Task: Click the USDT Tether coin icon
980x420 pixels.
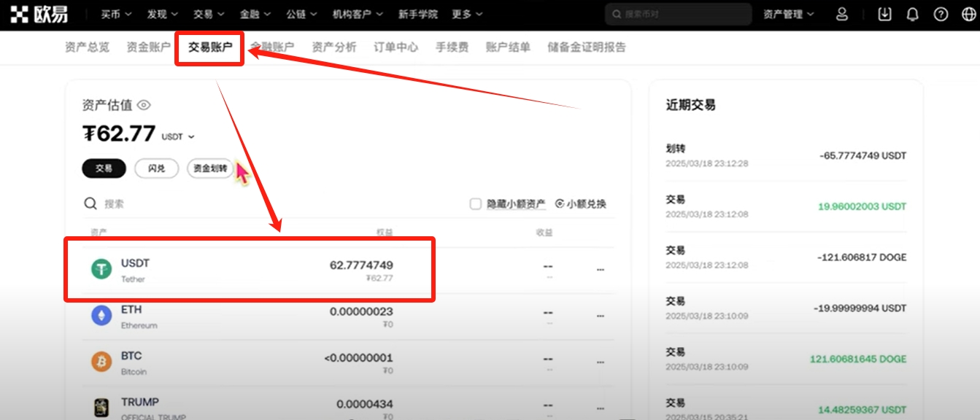Action: (x=101, y=269)
